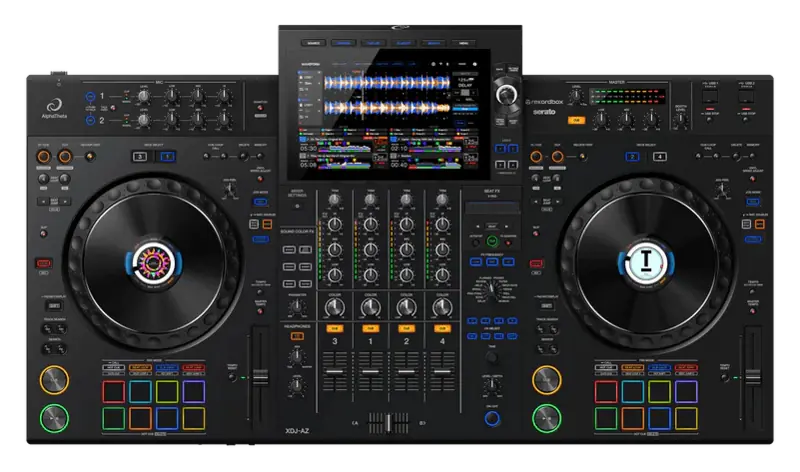Screen dimensions: 800x472
Task: Click the left deck tempo slider
Action: point(260,378)
